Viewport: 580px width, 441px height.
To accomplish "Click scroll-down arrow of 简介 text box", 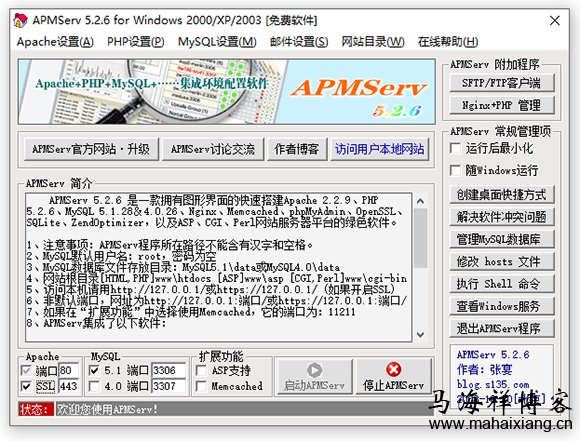I will [x=420, y=334].
